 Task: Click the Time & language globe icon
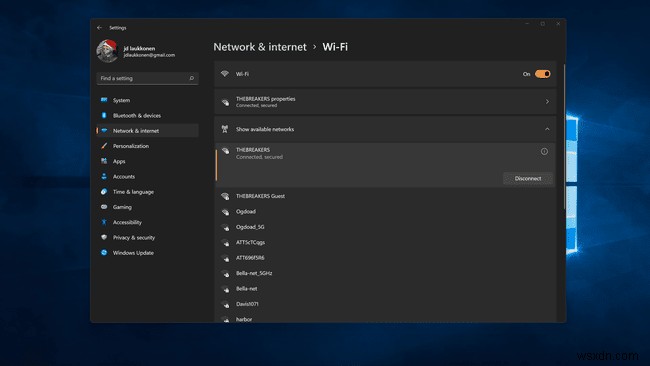104,191
